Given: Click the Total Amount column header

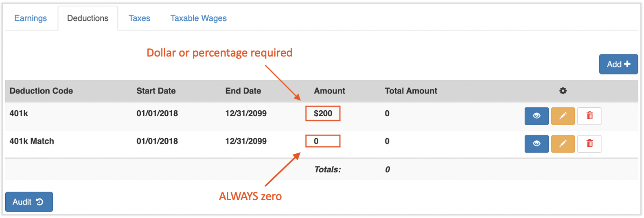Looking at the screenshot, I should 411,91.
